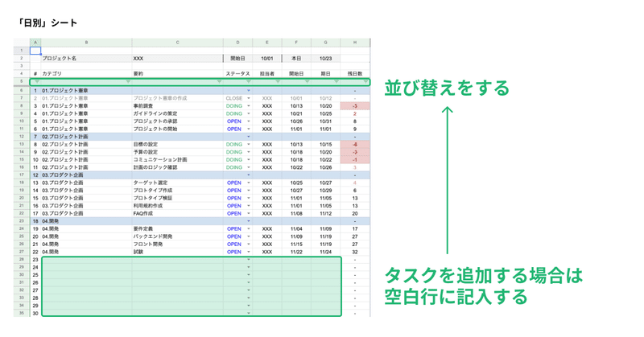Open status dropdown arrow in empty row 23
Screen dimensions: 644x337
tap(249, 260)
